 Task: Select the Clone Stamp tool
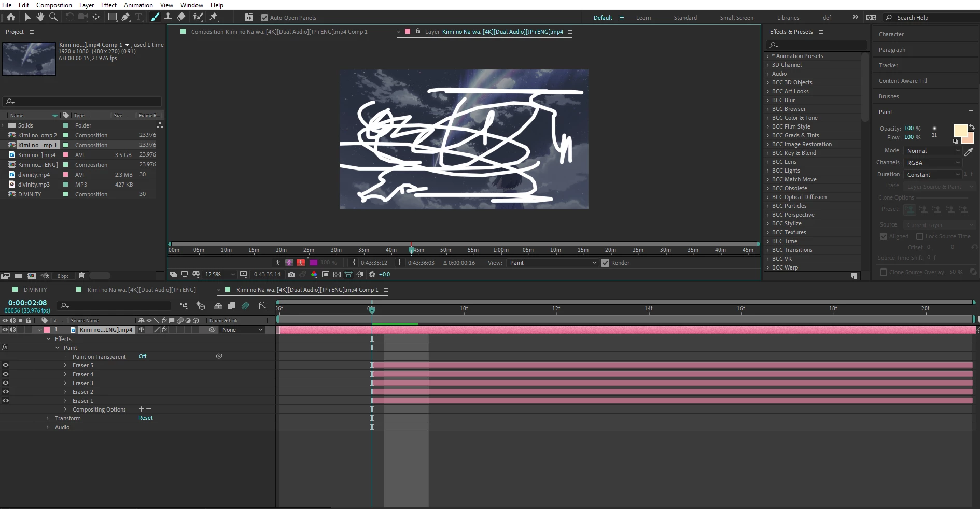pyautogui.click(x=168, y=17)
